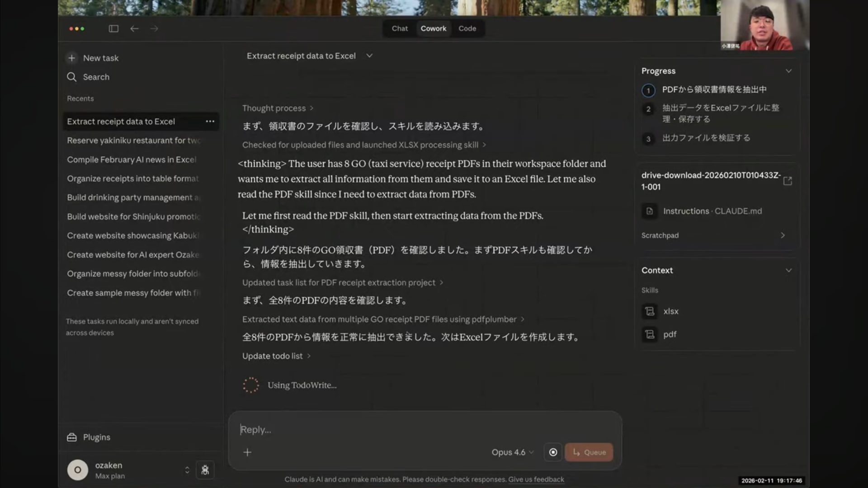Click the Queue button
The height and width of the screenshot is (488, 868).
(589, 452)
